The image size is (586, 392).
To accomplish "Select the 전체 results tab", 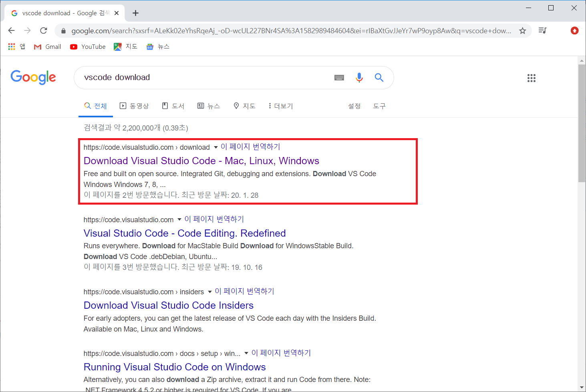I will click(96, 106).
